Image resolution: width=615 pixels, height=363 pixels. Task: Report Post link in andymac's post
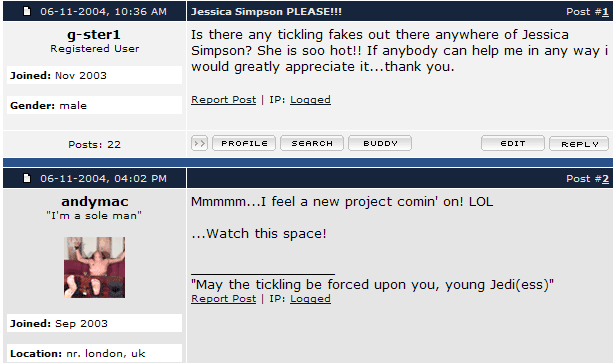[224, 299]
